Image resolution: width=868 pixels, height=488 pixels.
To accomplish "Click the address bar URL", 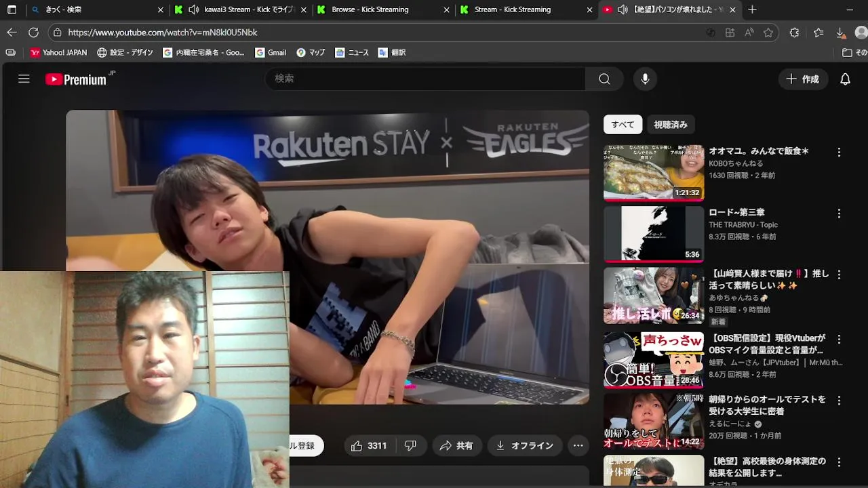I will coord(163,33).
